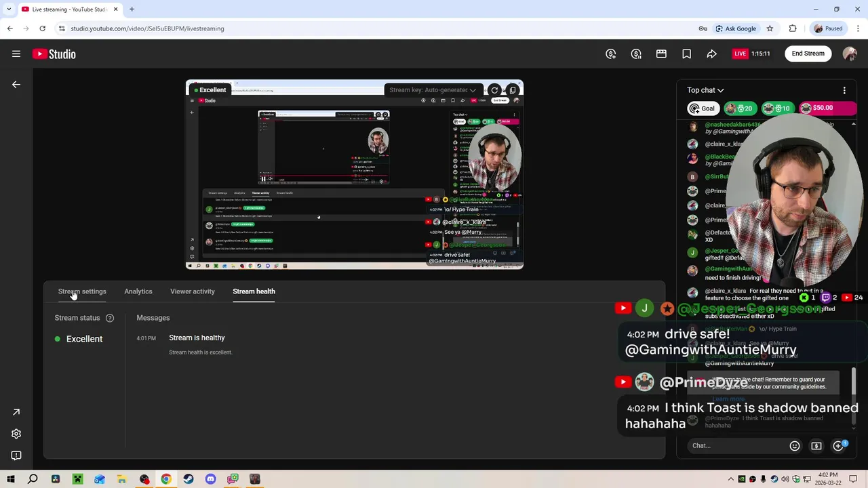
Task: Open the send feedback icon in sidebar
Action: tap(16, 455)
